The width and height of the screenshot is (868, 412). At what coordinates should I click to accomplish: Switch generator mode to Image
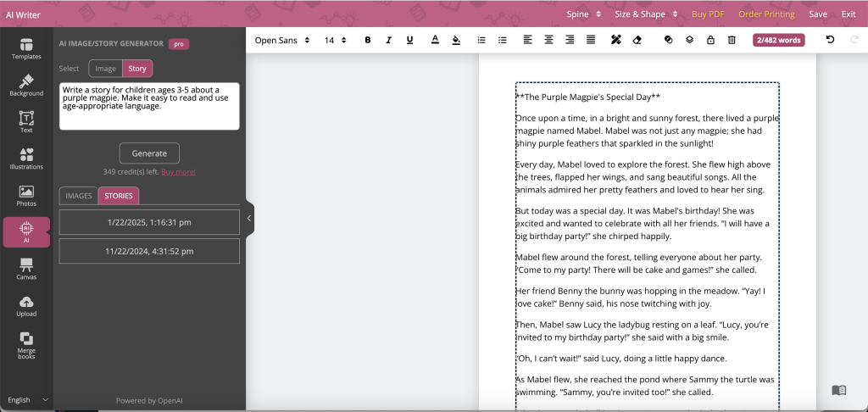[x=105, y=69]
